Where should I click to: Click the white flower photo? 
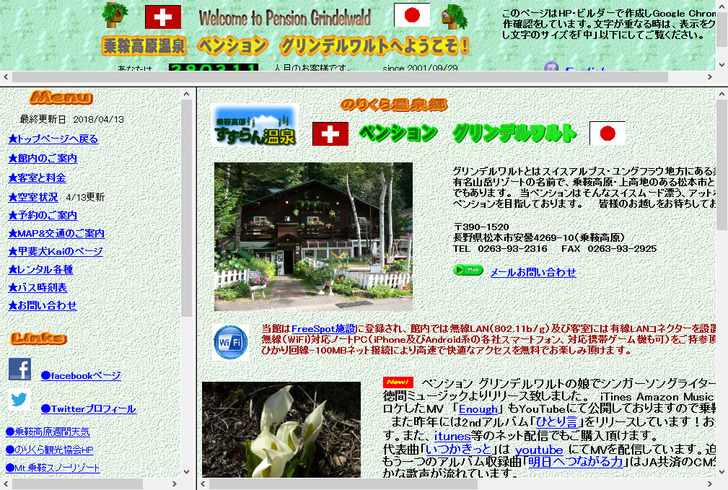tap(281, 428)
